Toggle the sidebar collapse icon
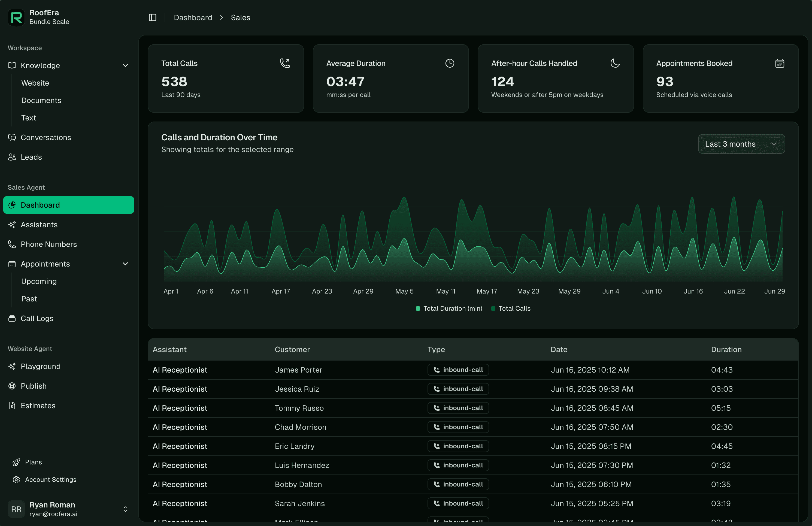Screen dimensions: 812x526 [152, 17]
